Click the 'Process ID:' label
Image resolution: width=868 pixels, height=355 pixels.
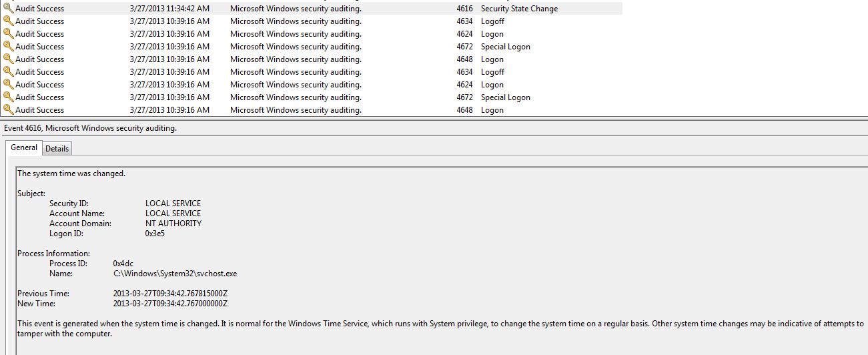click(x=68, y=264)
